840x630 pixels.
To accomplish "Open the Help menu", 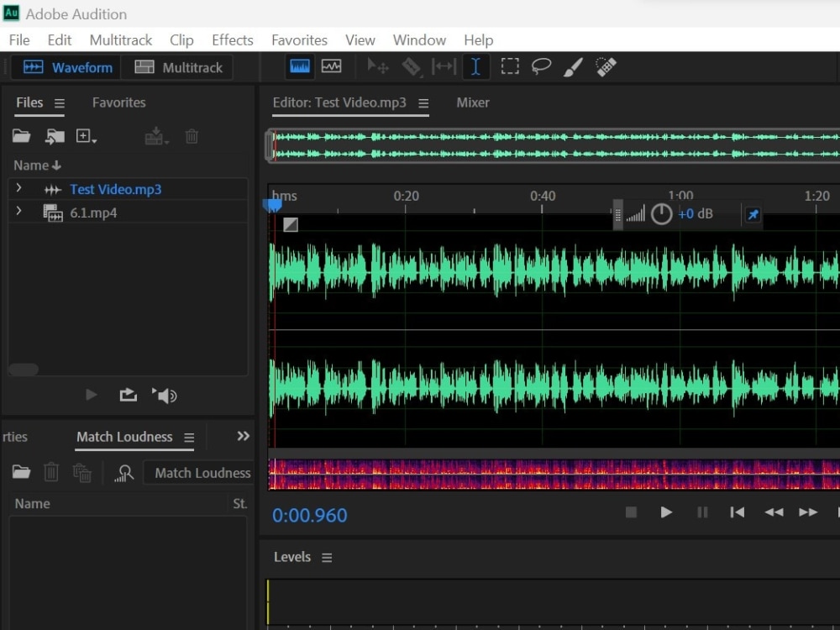I will click(x=479, y=40).
